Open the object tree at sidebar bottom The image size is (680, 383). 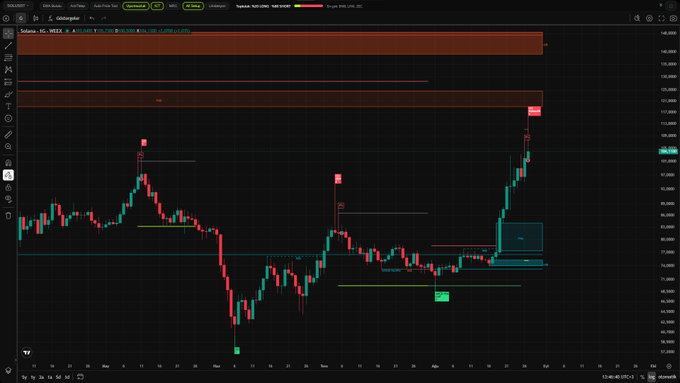[x=8, y=370]
